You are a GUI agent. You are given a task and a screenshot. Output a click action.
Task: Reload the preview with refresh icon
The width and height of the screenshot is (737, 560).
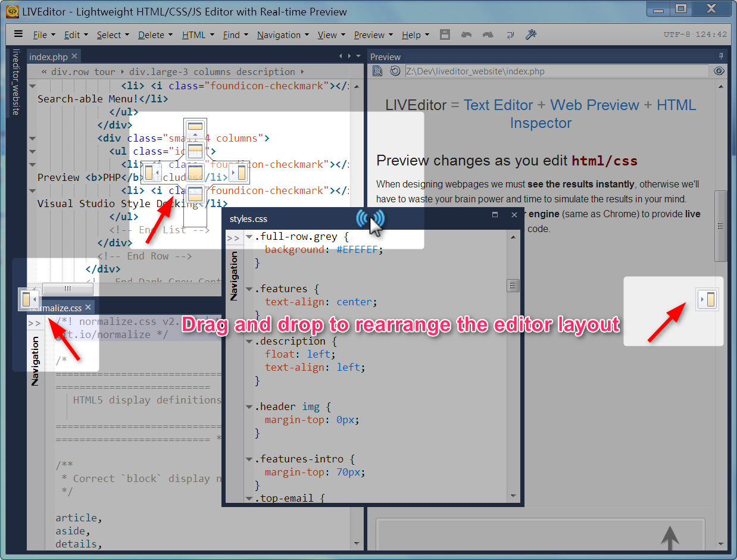pos(395,71)
